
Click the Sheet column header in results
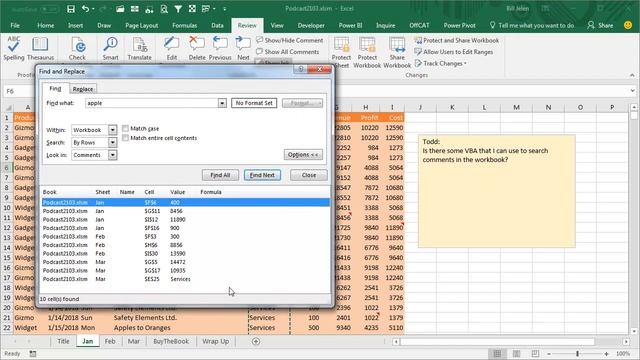103,192
